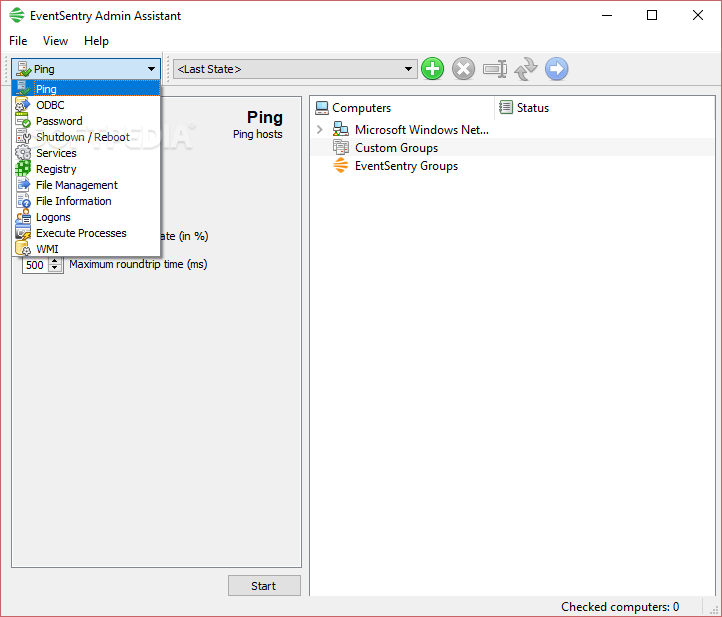Screen dimensions: 722x617
Task: Collapse the Ping feature dropdown arrow
Action: tap(151, 69)
